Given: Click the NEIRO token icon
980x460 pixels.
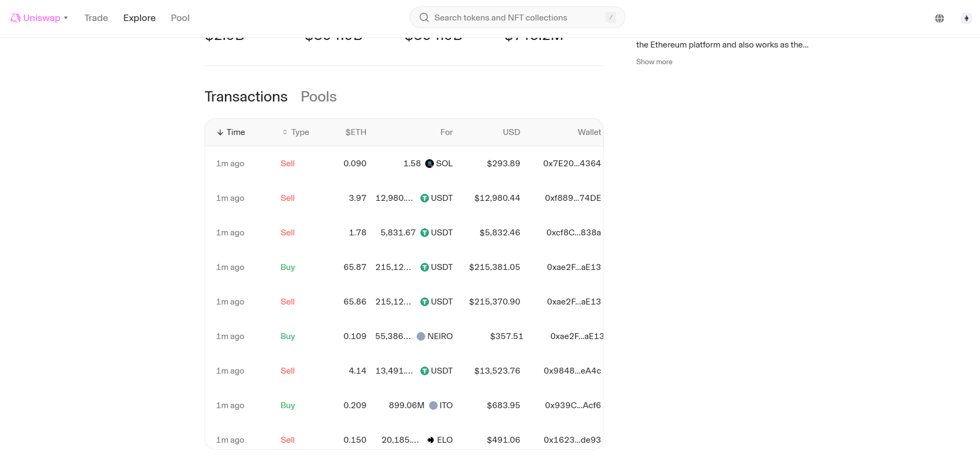Looking at the screenshot, I should pyautogui.click(x=421, y=336).
